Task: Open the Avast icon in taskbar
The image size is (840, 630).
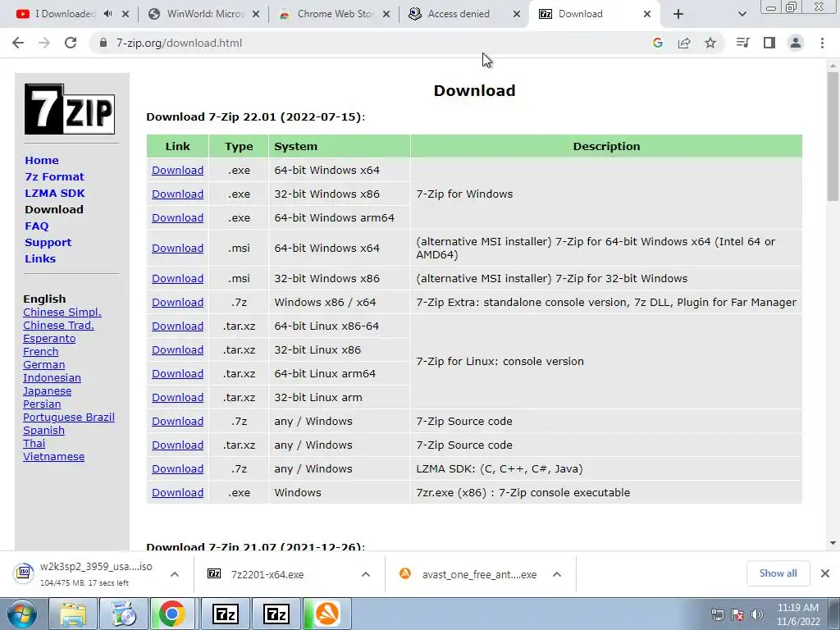Action: tap(327, 614)
